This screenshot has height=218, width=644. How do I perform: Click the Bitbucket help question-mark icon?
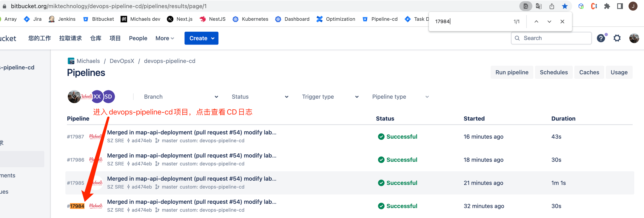601,38
